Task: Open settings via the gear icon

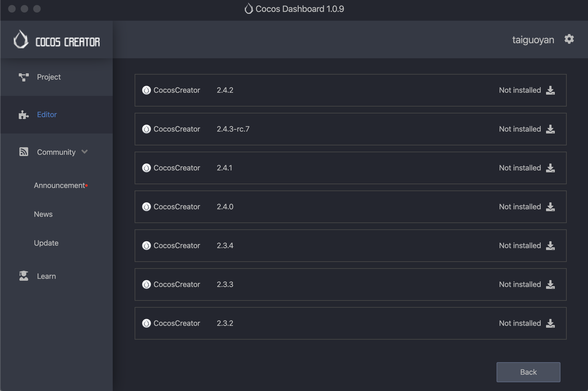Action: pyautogui.click(x=569, y=39)
